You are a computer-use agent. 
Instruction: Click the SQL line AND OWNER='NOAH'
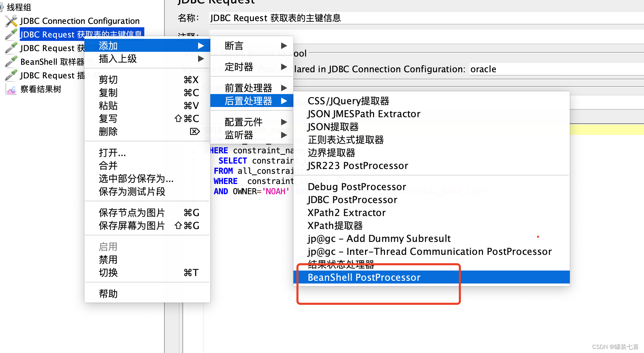(x=252, y=191)
